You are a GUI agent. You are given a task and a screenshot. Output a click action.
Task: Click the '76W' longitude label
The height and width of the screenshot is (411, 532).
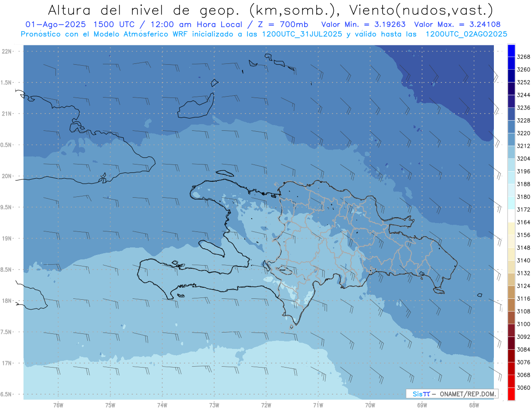[58, 405]
